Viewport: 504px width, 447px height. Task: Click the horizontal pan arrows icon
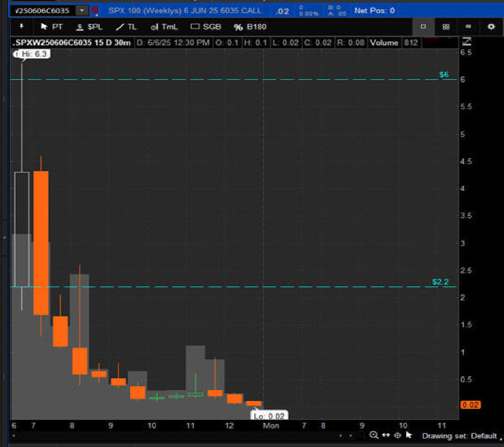[386, 435]
